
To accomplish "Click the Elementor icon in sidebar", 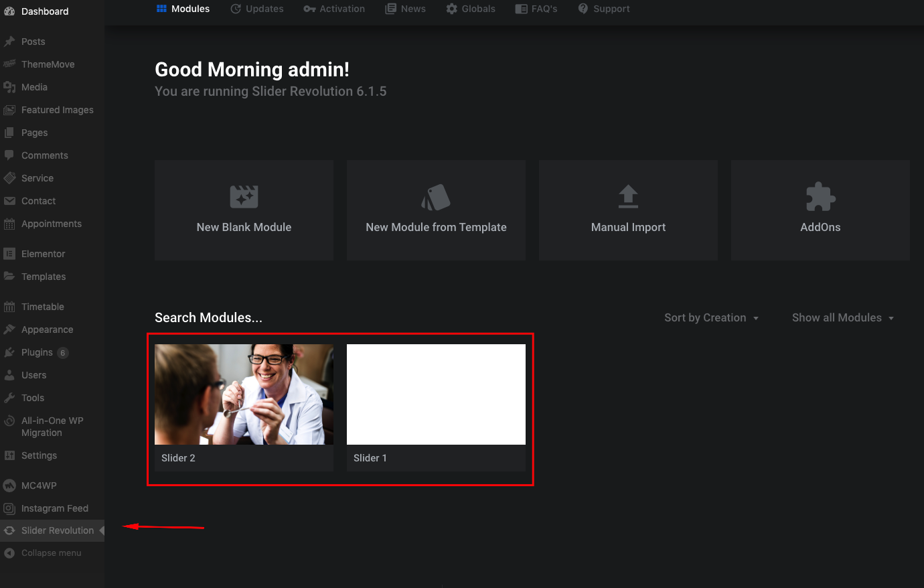I will (x=9, y=254).
